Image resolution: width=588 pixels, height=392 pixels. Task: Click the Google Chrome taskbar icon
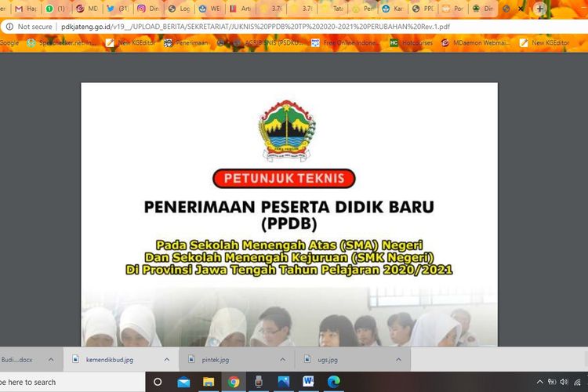coord(234,382)
